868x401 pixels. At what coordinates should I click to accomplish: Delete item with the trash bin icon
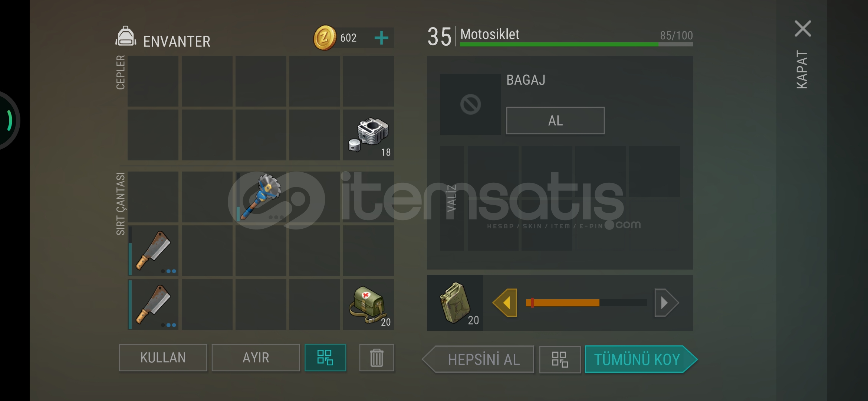tap(377, 358)
